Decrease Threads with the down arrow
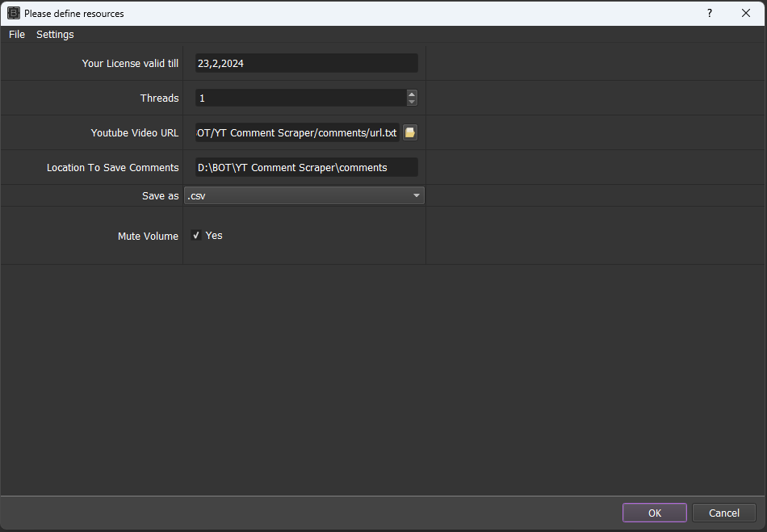 coord(412,103)
